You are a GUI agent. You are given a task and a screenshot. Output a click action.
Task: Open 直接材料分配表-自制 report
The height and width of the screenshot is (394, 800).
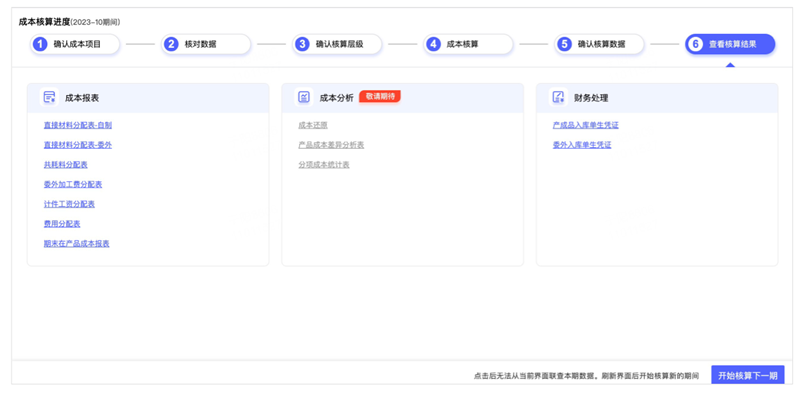[x=78, y=125]
